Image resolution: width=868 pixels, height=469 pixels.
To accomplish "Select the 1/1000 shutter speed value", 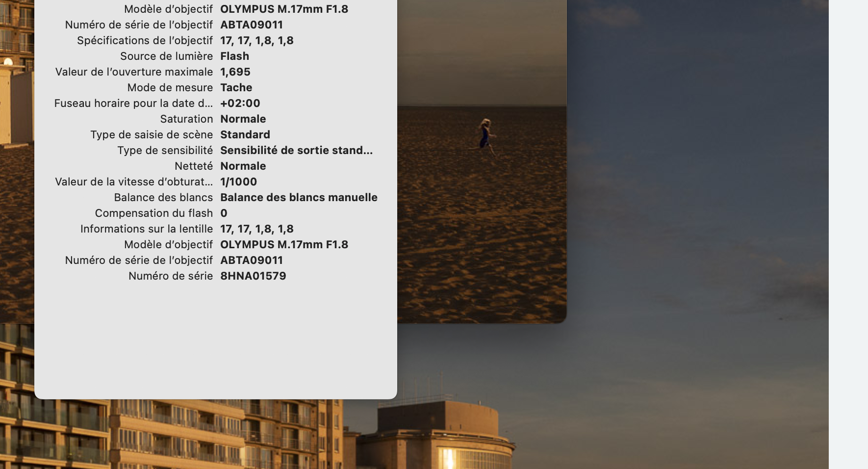I will point(238,182).
